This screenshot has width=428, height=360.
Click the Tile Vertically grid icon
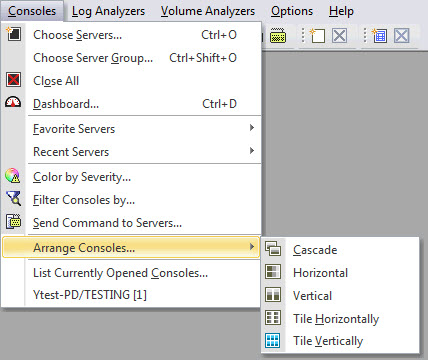pyautogui.click(x=273, y=341)
